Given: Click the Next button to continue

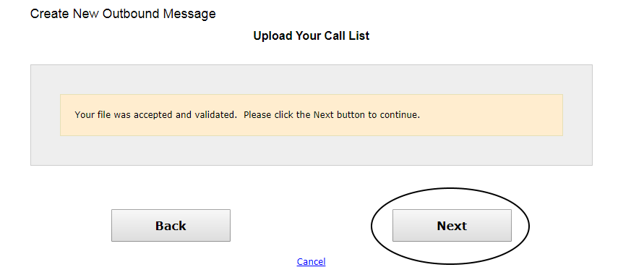Looking at the screenshot, I should (452, 225).
